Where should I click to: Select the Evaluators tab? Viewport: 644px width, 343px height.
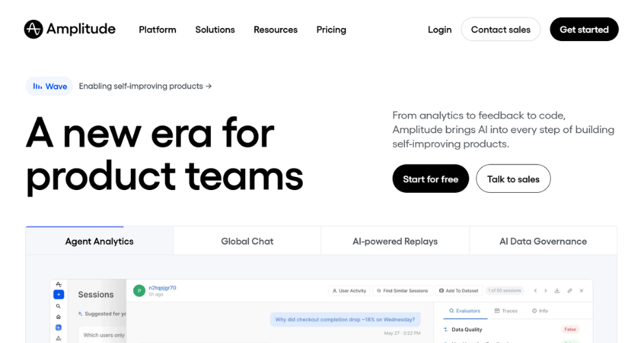[x=465, y=311]
